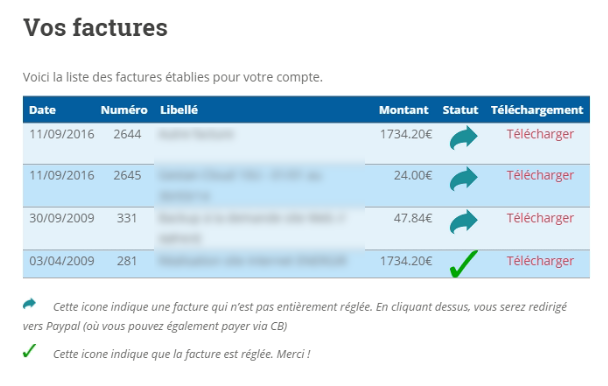The height and width of the screenshot is (386, 608).
Task: Click the Numéro column header
Action: click(124, 110)
